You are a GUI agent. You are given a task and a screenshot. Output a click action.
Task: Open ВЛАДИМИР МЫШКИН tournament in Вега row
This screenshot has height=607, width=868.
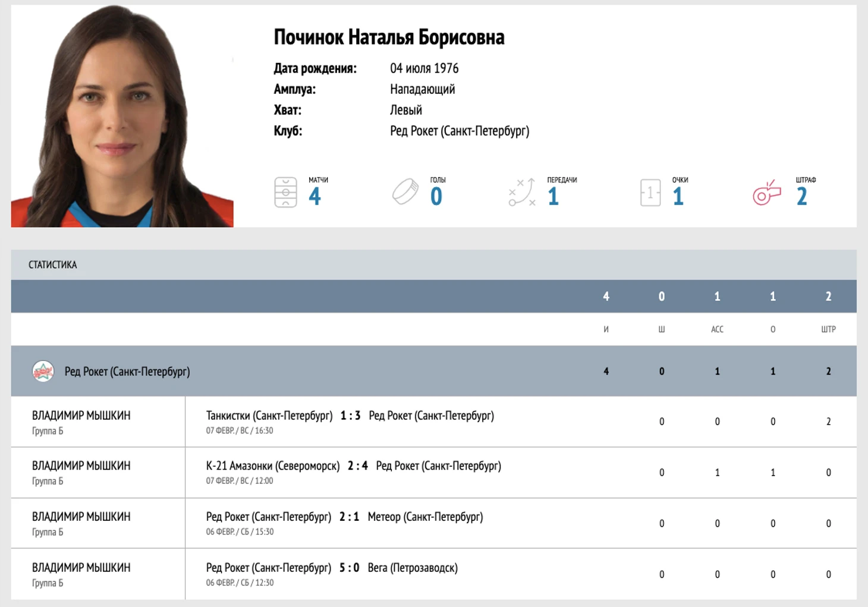(x=81, y=568)
